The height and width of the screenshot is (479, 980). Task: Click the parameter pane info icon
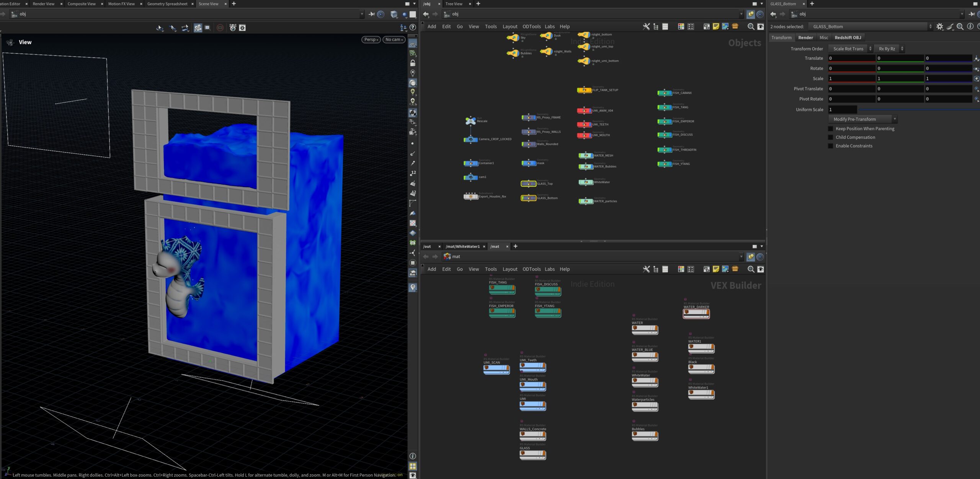(x=970, y=26)
